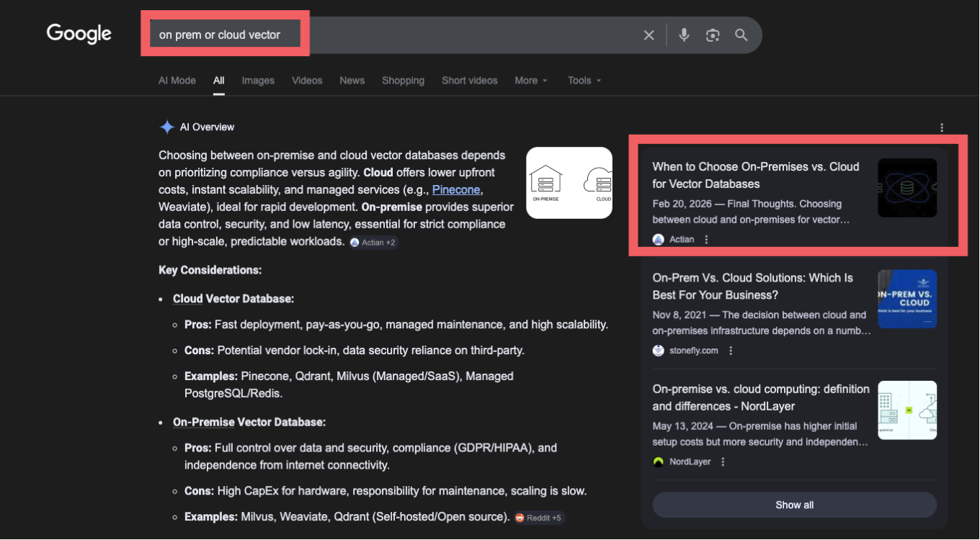The width and height of the screenshot is (980, 540).
Task: Click the Pinecone hyperlink
Action: point(456,190)
